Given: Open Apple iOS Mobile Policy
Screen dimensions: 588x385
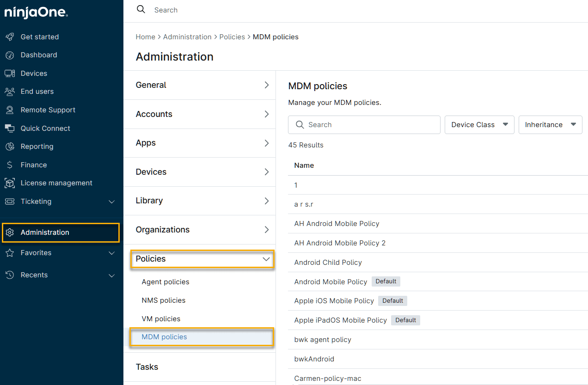Looking at the screenshot, I should 334,301.
